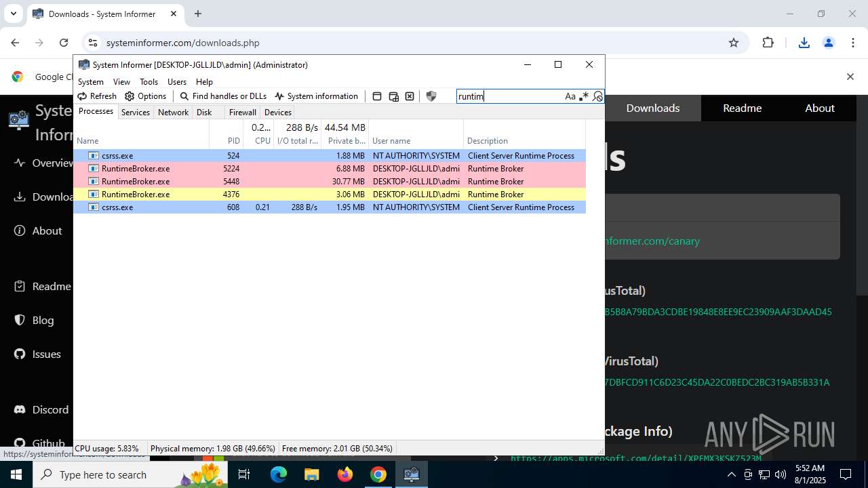Click About link in website sidebar

pos(39,231)
